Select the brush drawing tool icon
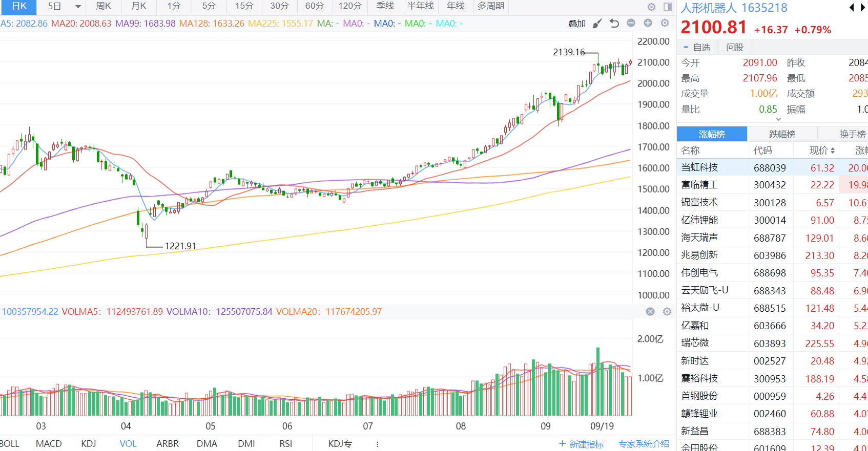 pos(597,24)
